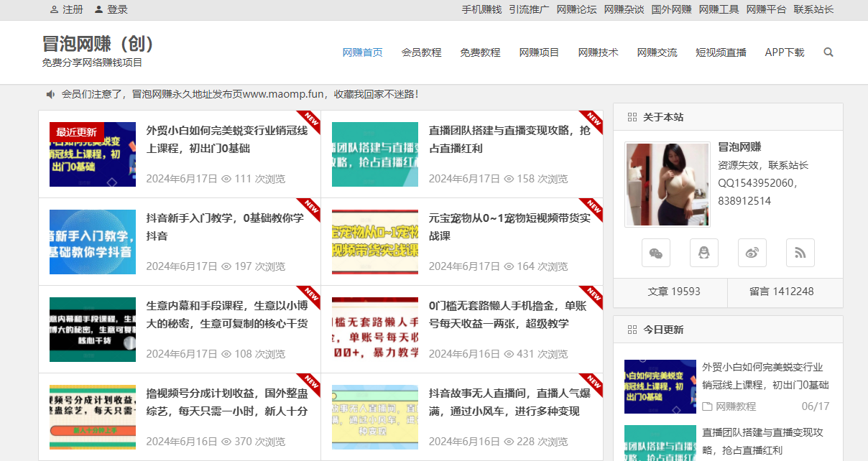The height and width of the screenshot is (461, 868).
Task: Click the speaker icon beside the announcement
Action: pyautogui.click(x=50, y=94)
